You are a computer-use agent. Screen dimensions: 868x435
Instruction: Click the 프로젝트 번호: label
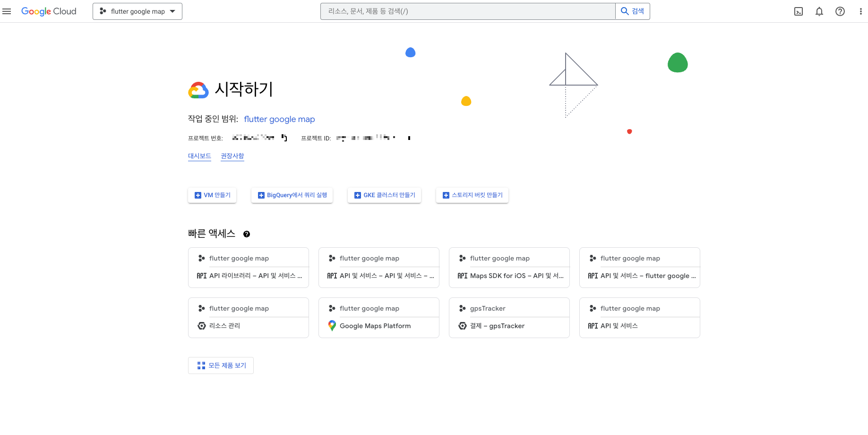pyautogui.click(x=206, y=138)
